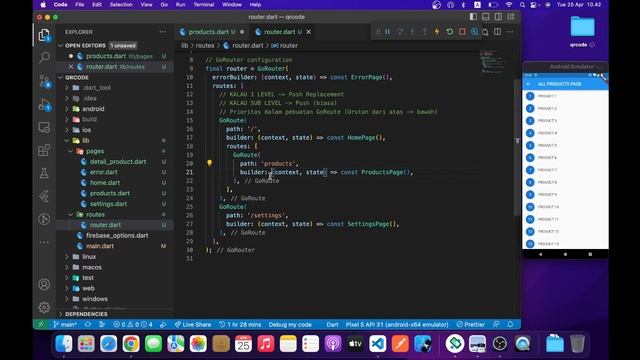Image resolution: width=640 pixels, height=360 pixels.
Task: Expand the Dependencies section
Action: click(x=115, y=314)
